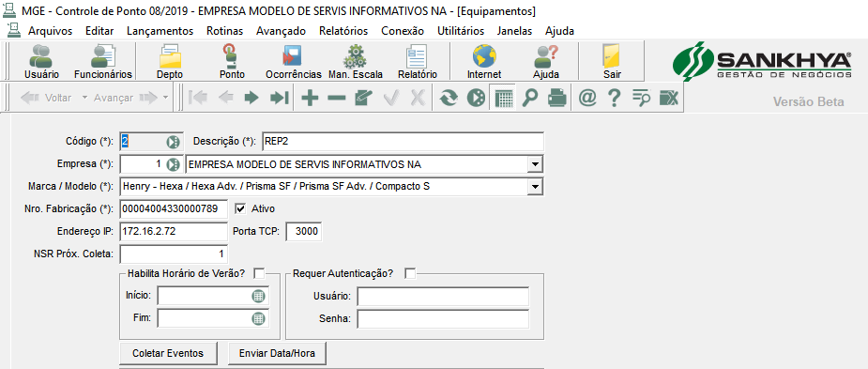Screen dimensions: 868x369
Task: Enable Habilita Horário de Verão checkbox
Action: pos(259,273)
